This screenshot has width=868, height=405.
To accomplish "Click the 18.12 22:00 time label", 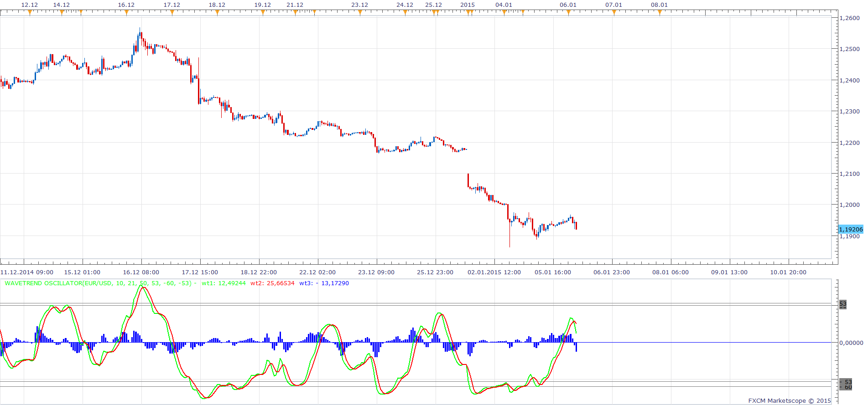I will click(259, 272).
